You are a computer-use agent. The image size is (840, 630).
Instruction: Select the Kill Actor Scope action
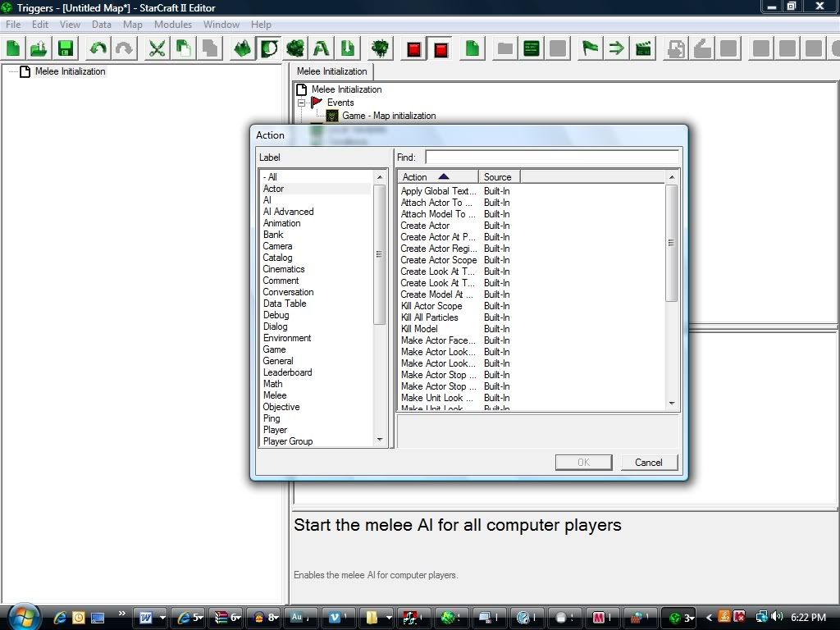[x=431, y=306]
